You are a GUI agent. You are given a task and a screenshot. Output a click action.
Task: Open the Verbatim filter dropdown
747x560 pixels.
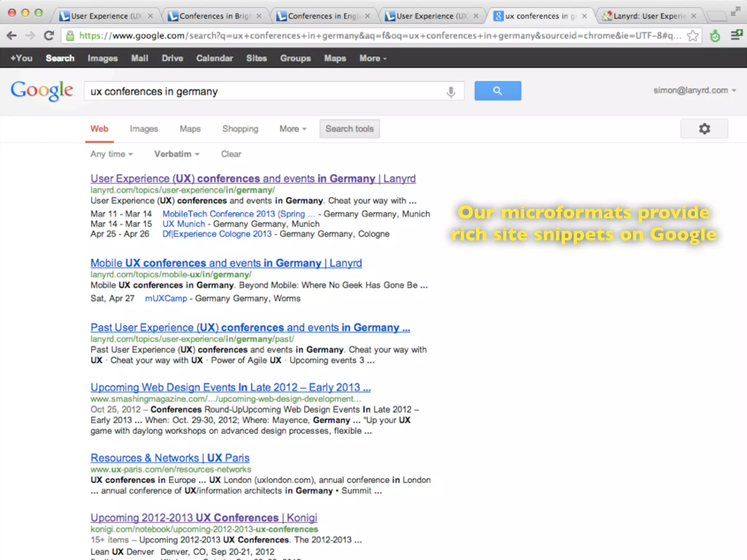[x=177, y=154]
